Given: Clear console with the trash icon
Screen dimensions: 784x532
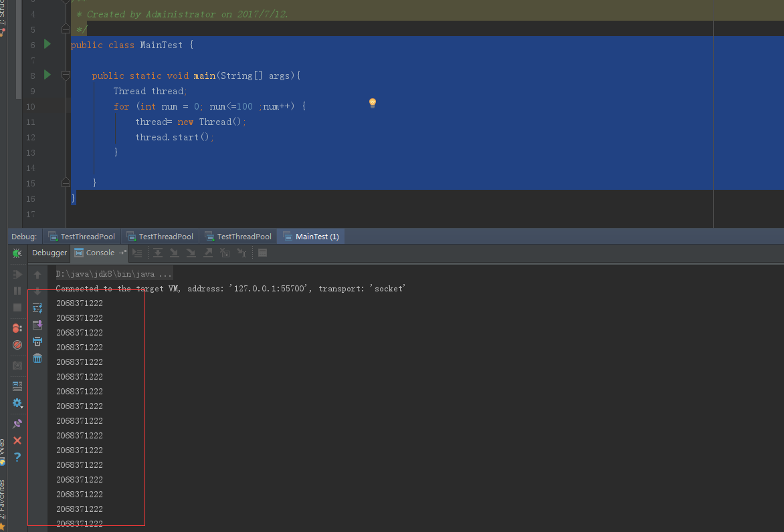Looking at the screenshot, I should click(37, 358).
